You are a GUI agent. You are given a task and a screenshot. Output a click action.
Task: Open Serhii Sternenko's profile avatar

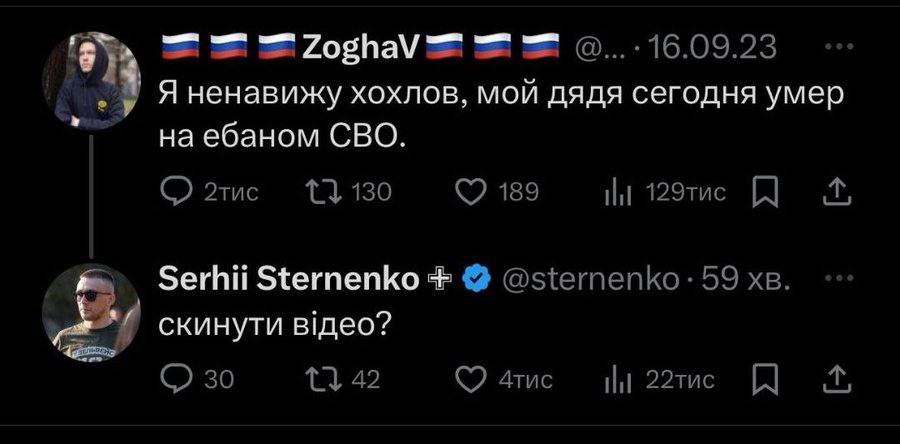(x=91, y=312)
